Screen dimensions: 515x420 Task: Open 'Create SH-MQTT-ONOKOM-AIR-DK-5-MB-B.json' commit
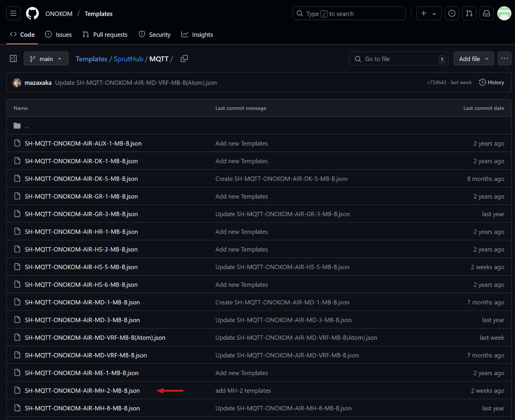coord(282,179)
